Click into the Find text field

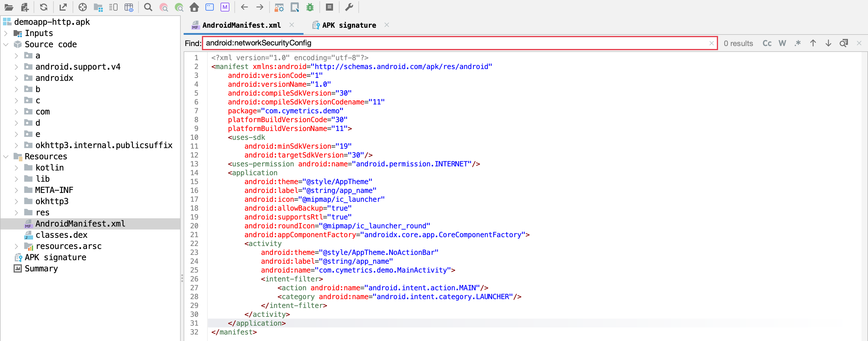tap(460, 43)
